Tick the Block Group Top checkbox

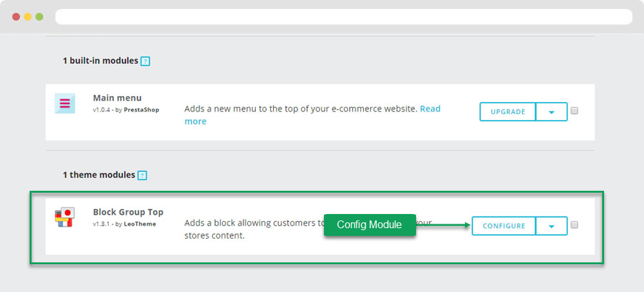point(574,224)
